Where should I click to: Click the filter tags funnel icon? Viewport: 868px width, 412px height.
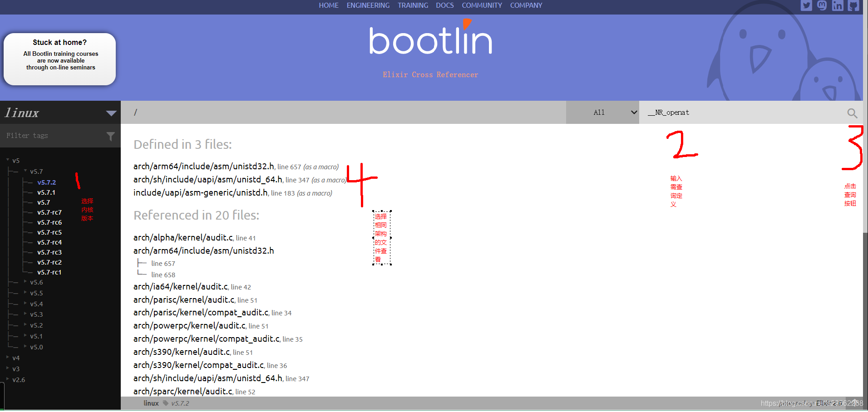(x=110, y=136)
